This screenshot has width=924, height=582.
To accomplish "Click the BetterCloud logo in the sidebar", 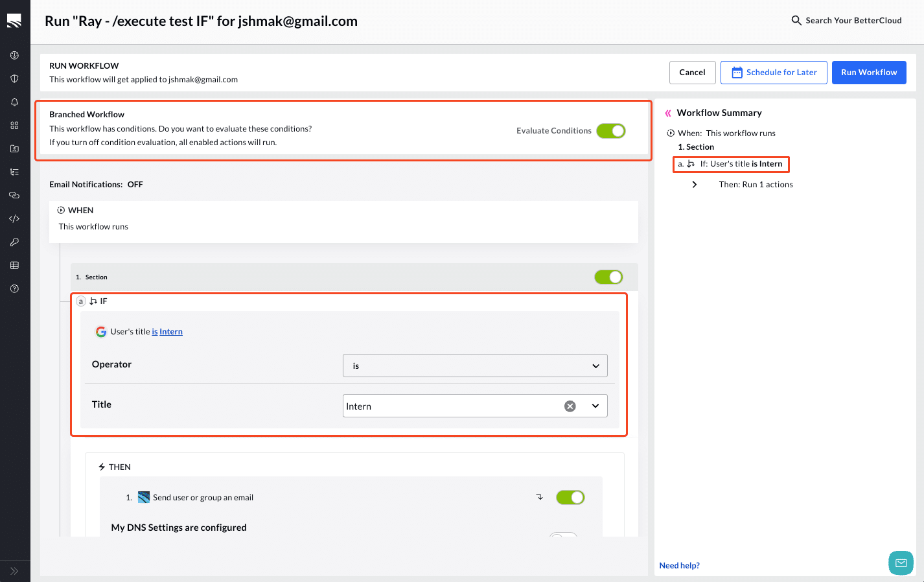I will tap(14, 21).
